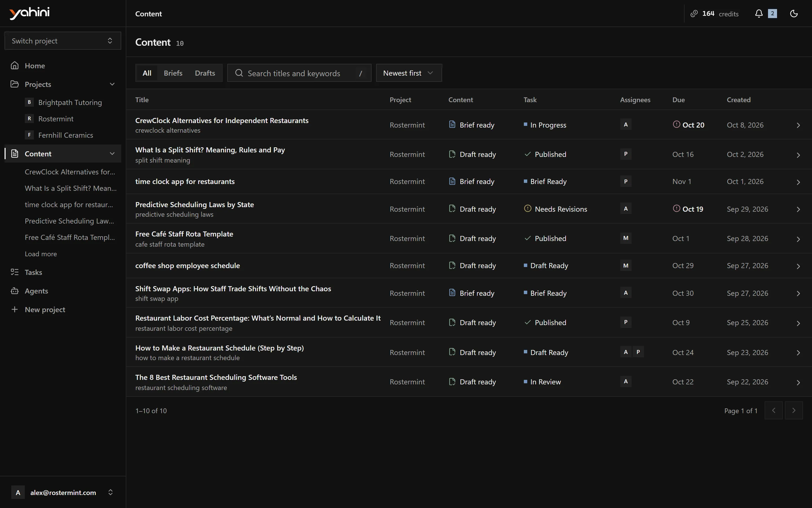The image size is (812, 508).
Task: Collapse the Projects section chevron
Action: click(x=112, y=84)
